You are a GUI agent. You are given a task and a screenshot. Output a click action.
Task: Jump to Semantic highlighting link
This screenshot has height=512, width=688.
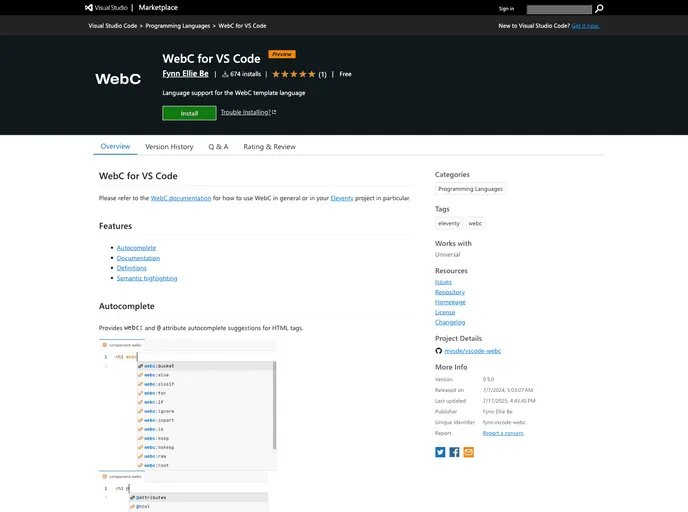click(x=147, y=278)
